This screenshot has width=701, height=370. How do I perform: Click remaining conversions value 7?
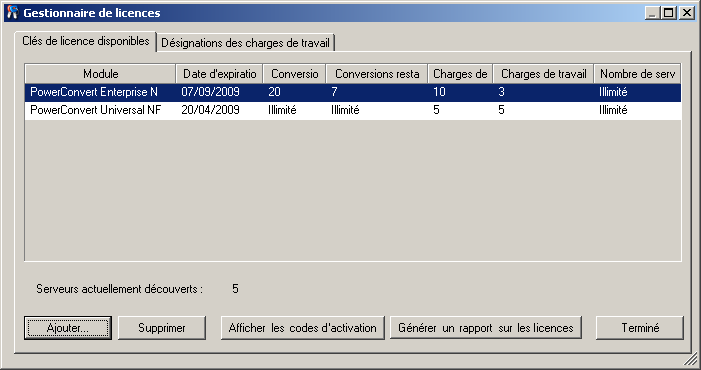[x=334, y=92]
